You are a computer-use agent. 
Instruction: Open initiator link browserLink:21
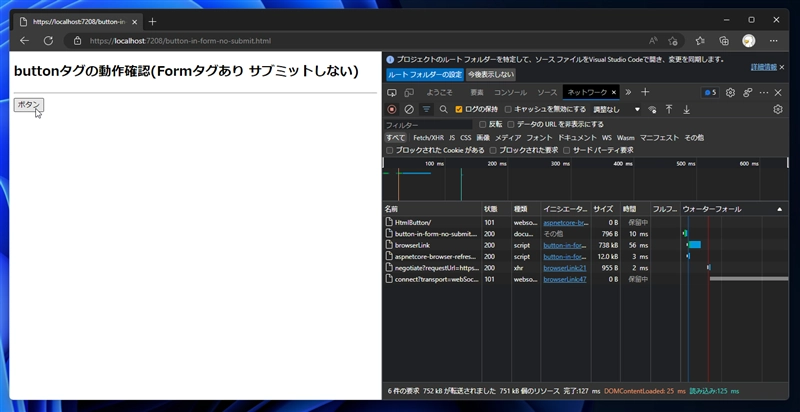565,268
